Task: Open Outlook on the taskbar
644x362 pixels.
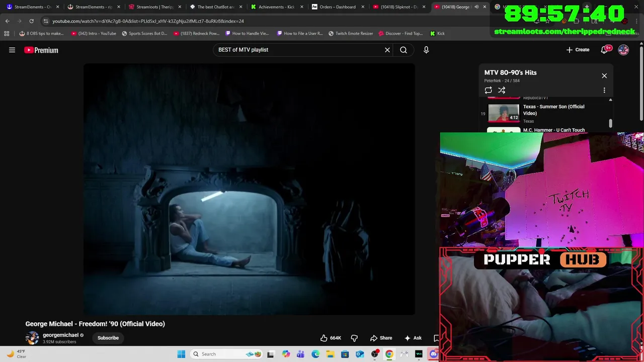Action: [360, 354]
